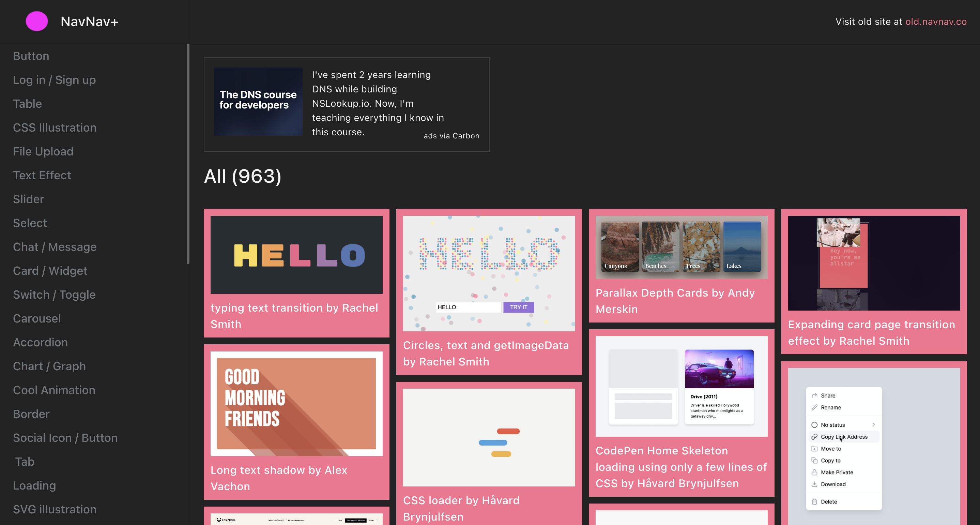Screen dimensions: 980x525
Task: Click the DNS course ad image
Action: [x=258, y=101]
